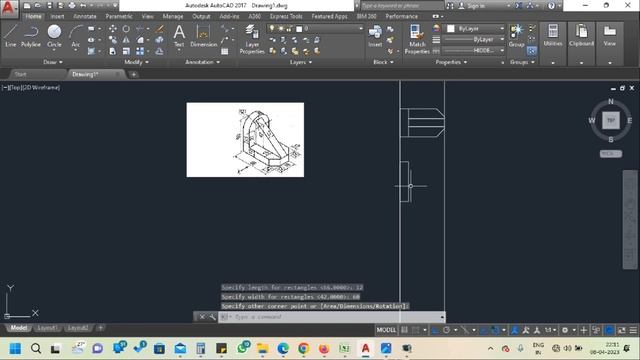Image resolution: width=640 pixels, height=360 pixels.
Task: Click Sign In link in title bar
Action: click(477, 6)
